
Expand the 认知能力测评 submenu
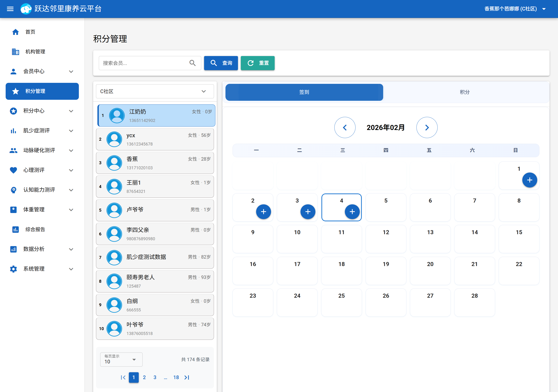click(71, 190)
